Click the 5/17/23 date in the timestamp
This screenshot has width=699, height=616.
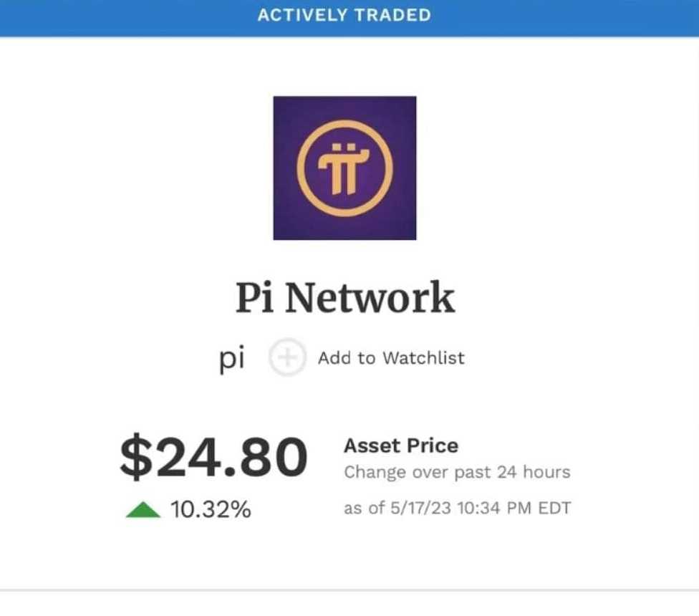pos(415,509)
